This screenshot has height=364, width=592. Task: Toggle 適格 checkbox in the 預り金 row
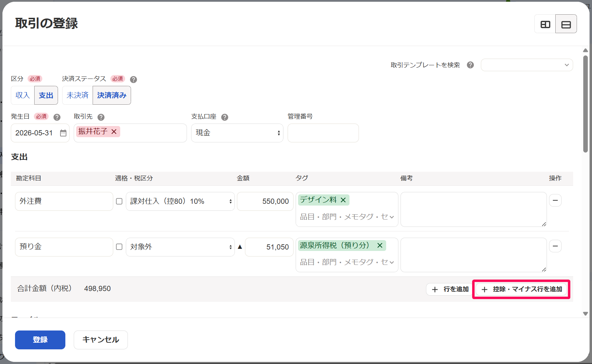(119, 247)
